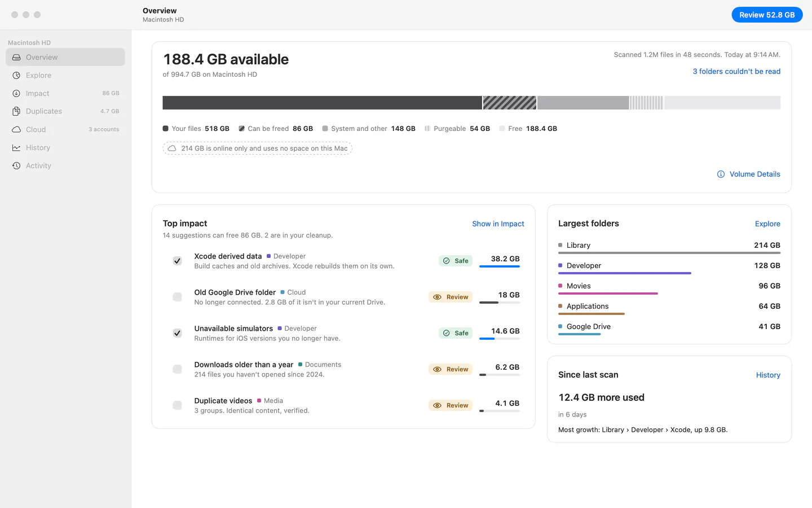Open History link in Since last scan
Screen dimensions: 812x508
pyautogui.click(x=768, y=375)
